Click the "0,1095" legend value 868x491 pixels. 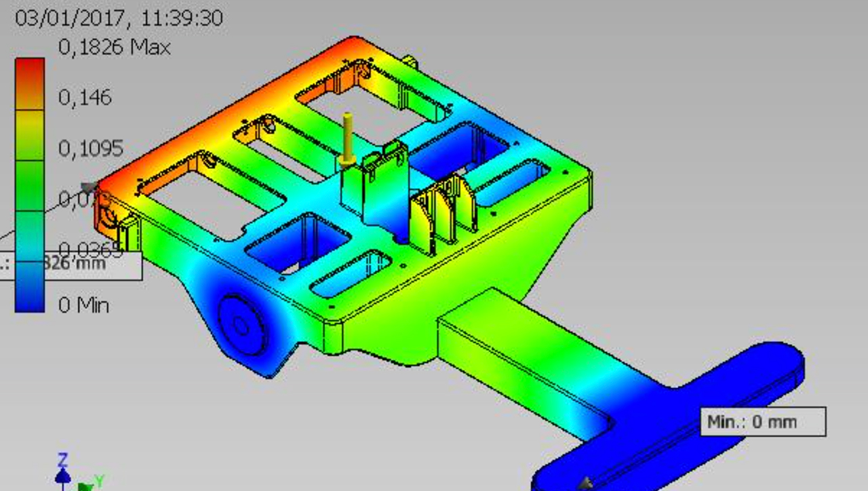point(90,149)
